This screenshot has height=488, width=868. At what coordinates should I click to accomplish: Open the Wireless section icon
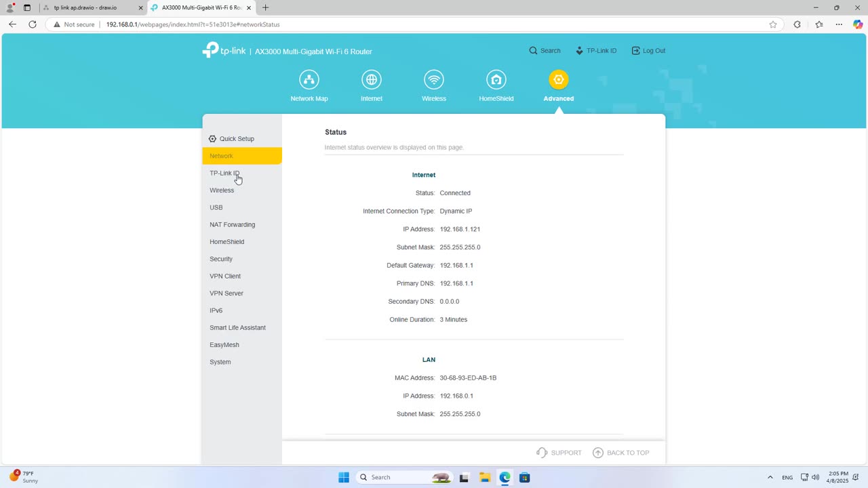434,80
